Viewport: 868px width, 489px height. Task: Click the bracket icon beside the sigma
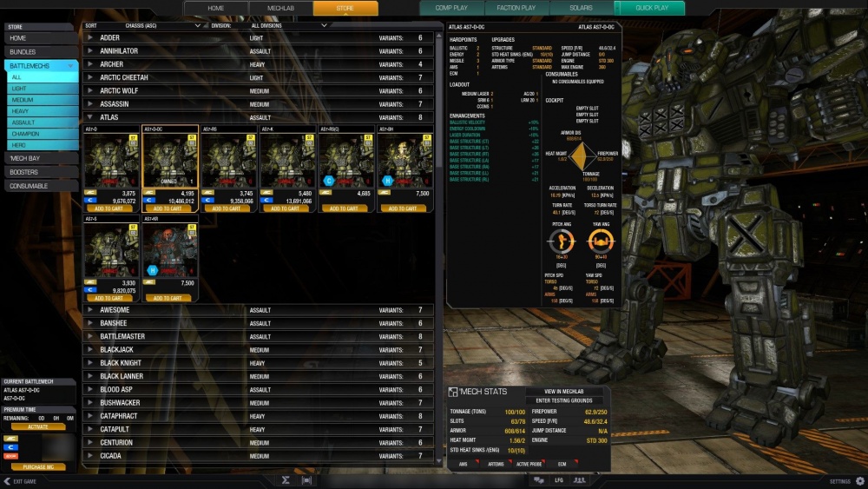pos(306,480)
